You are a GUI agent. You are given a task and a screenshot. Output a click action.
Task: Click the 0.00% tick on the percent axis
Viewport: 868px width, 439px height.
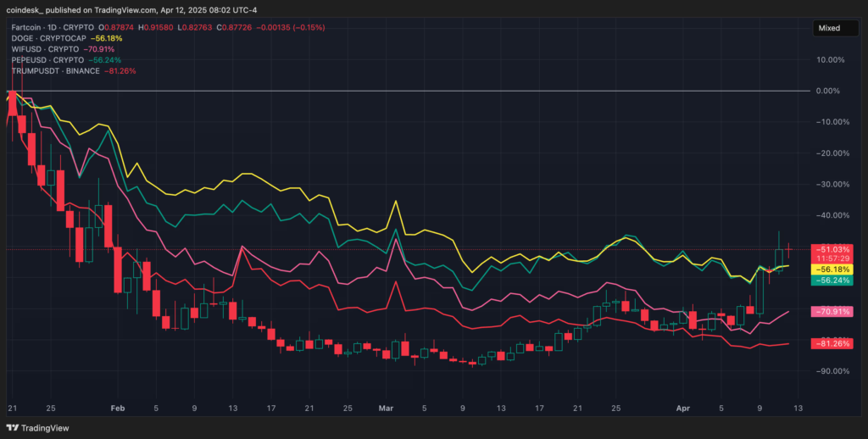pos(828,91)
